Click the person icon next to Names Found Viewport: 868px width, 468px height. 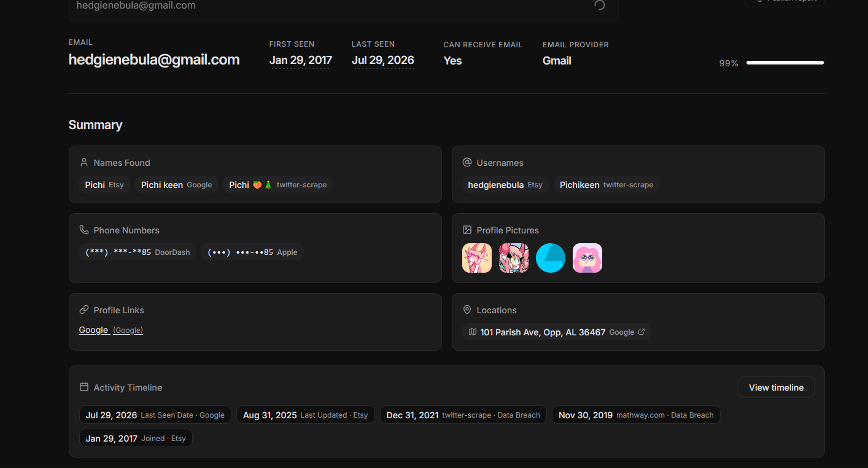click(84, 163)
